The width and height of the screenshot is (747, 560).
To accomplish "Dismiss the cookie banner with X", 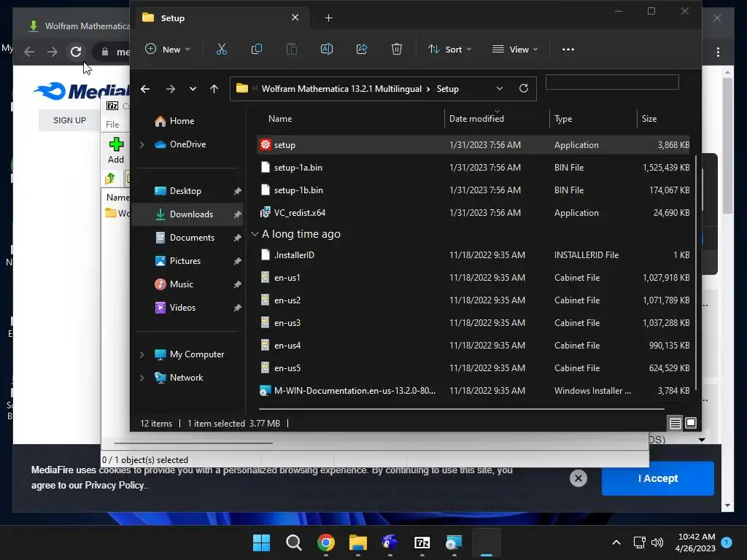I will click(578, 478).
